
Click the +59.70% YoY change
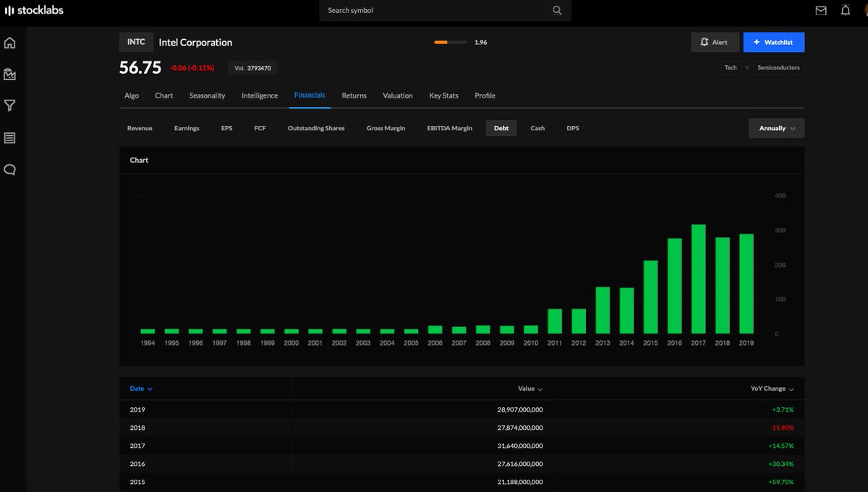[781, 482]
